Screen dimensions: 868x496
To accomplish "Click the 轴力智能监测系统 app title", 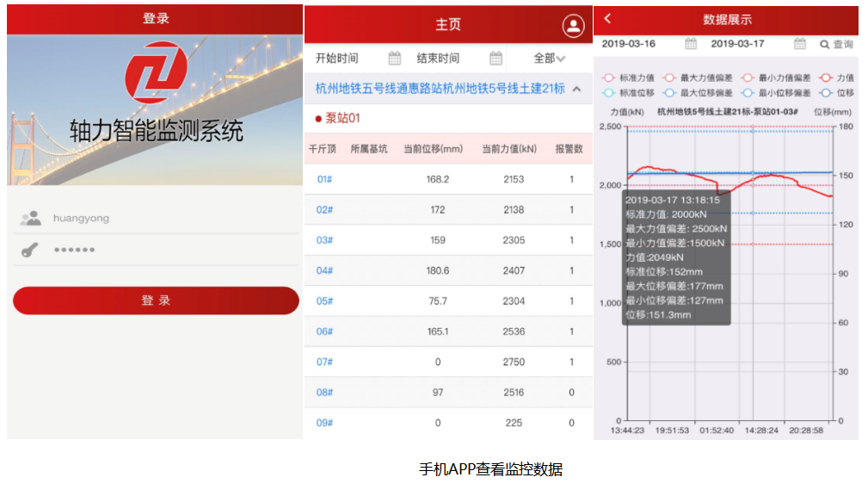I will pyautogui.click(x=156, y=132).
